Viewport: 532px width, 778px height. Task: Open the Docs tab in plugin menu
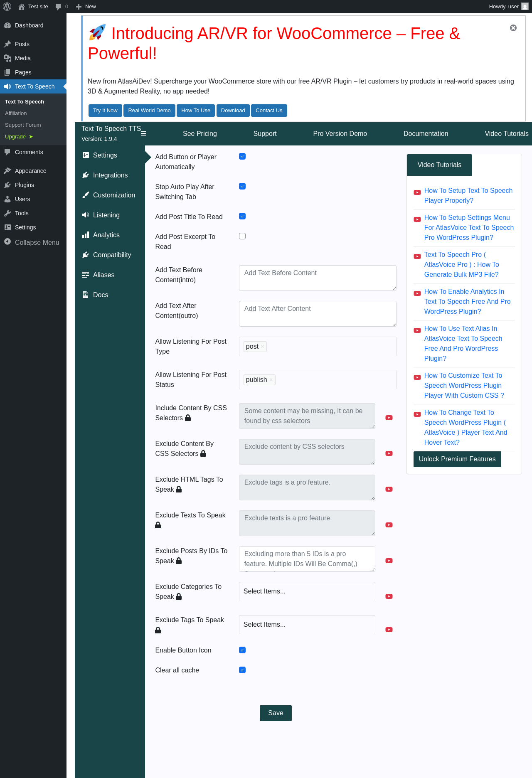[x=110, y=295]
